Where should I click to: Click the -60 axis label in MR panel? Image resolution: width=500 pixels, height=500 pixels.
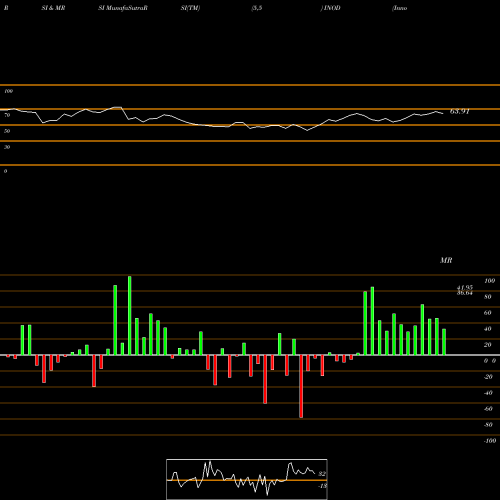tap(488, 409)
